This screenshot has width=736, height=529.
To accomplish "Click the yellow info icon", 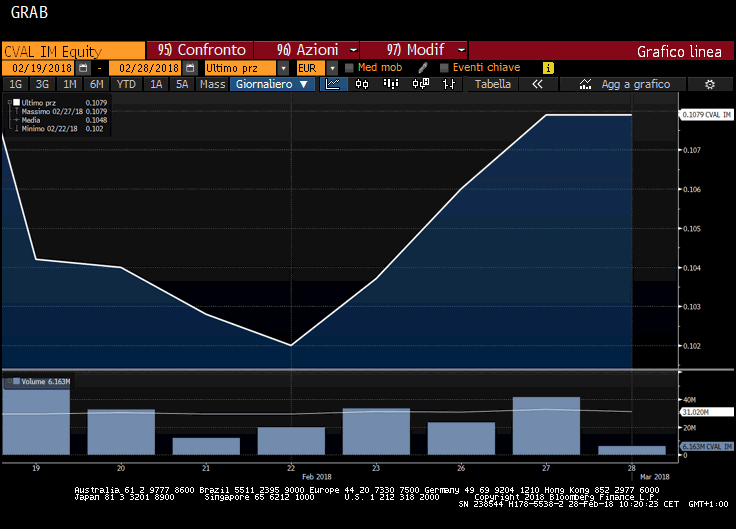I will [x=548, y=67].
